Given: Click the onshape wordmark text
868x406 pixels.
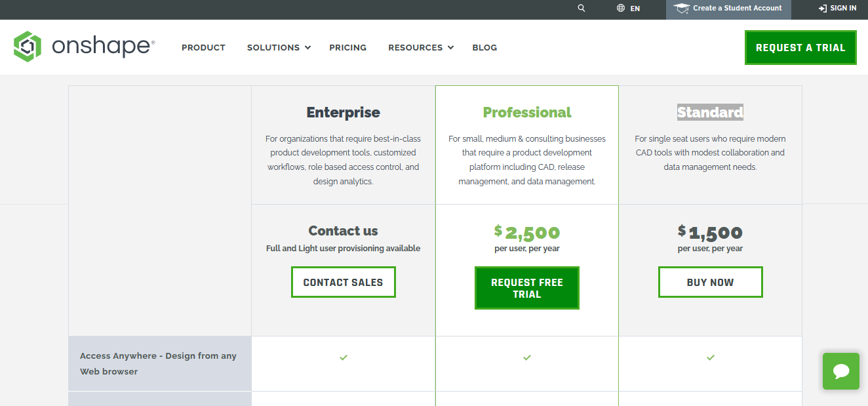Looking at the screenshot, I should pyautogui.click(x=103, y=47).
